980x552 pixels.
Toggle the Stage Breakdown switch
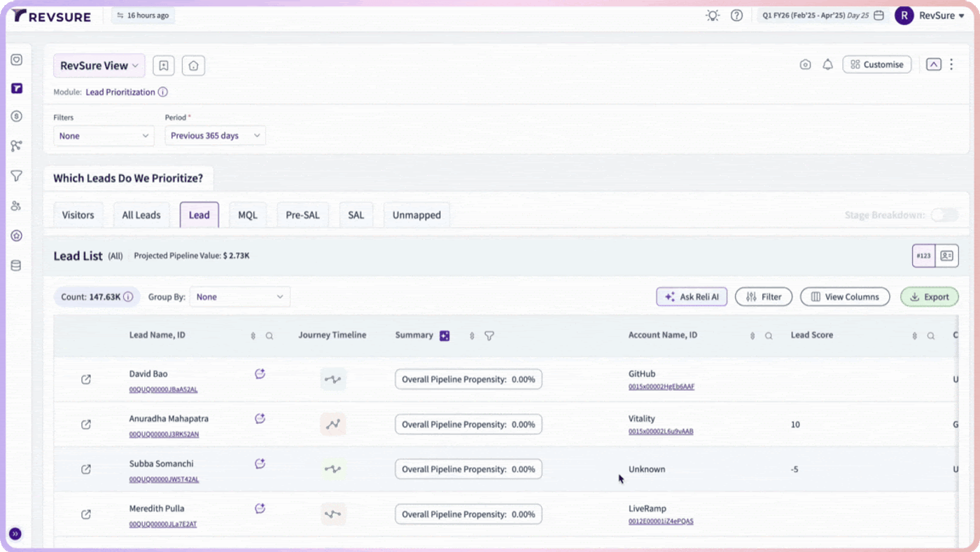[x=944, y=215]
